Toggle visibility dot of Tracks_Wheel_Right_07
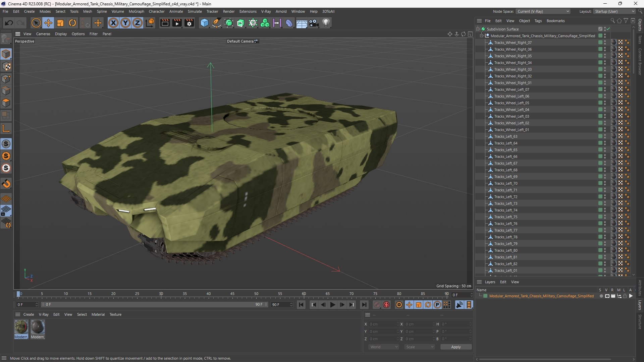 [x=605, y=43]
